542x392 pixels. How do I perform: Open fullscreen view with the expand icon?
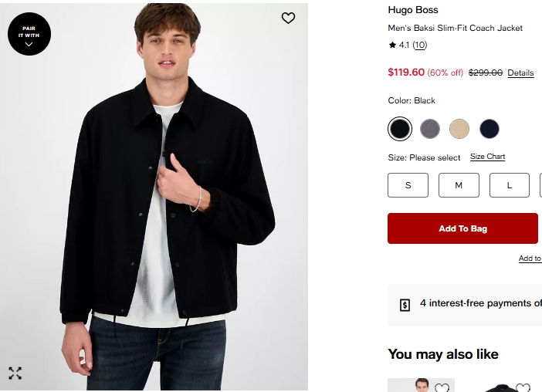(15, 373)
